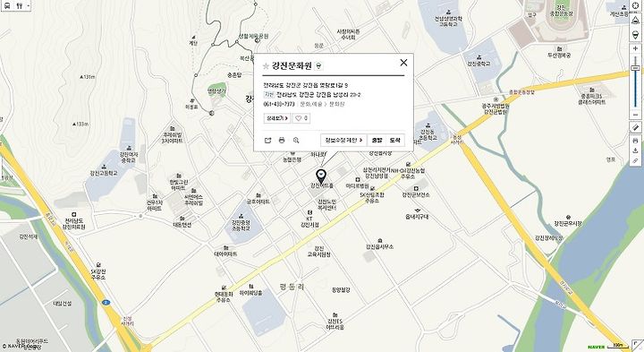This screenshot has height=352, width=644.
Task: Open street view beside the 강진문화원 title
Action: click(x=319, y=65)
